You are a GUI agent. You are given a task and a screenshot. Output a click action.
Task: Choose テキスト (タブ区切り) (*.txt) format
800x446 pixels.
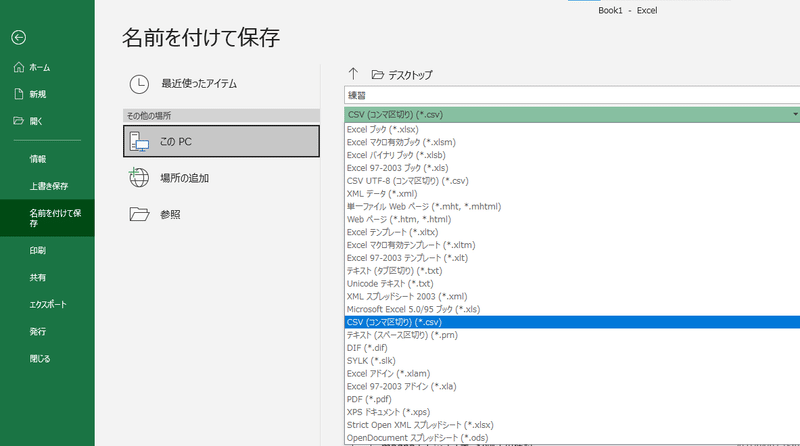[x=394, y=271]
